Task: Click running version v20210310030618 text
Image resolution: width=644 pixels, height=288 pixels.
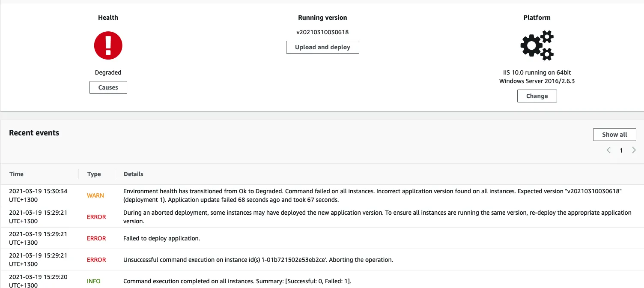Action: (322, 32)
